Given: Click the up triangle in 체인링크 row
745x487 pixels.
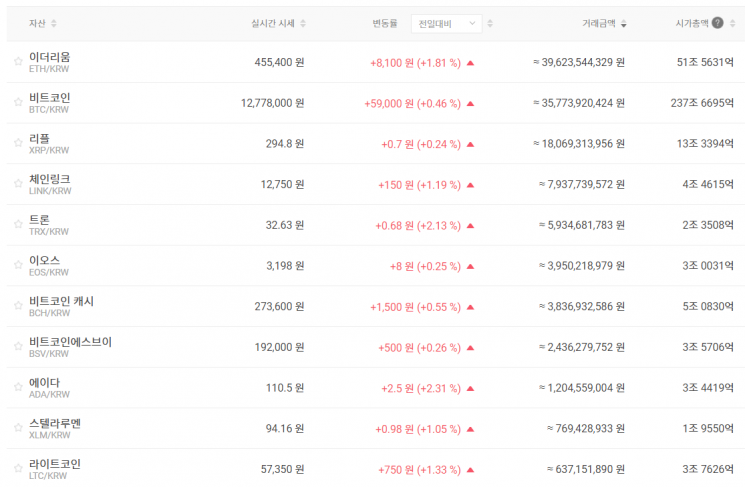Looking at the screenshot, I should (470, 185).
